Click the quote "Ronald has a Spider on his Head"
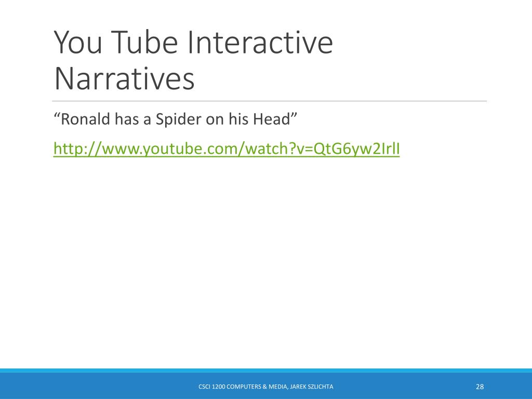The width and height of the screenshot is (532, 399). pos(176,119)
